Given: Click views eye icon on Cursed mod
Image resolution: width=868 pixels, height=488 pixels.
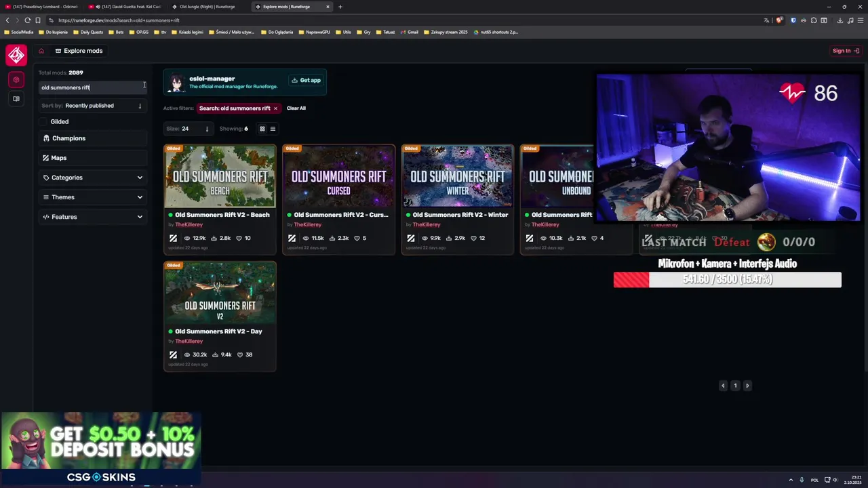Looking at the screenshot, I should point(306,239).
